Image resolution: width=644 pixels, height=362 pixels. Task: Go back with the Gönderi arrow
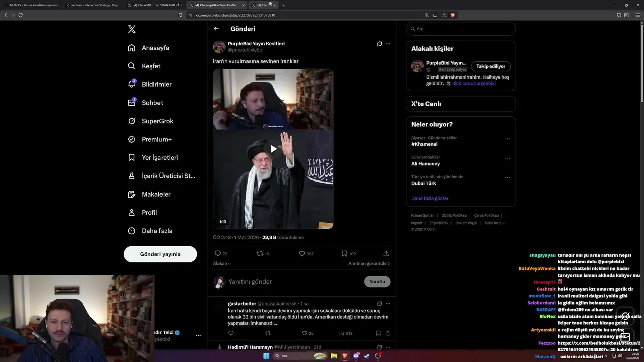[x=216, y=29]
